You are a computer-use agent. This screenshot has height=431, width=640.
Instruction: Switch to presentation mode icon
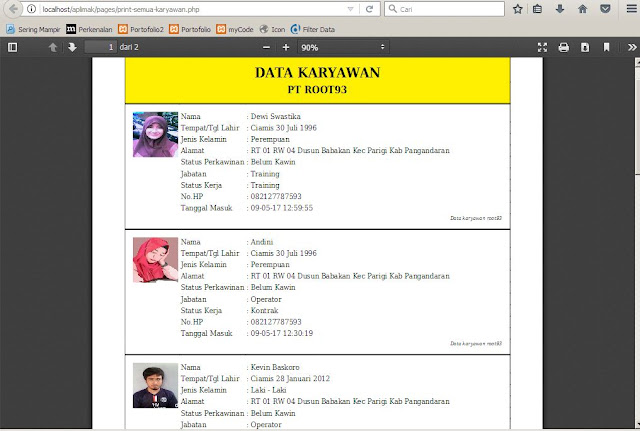pyautogui.click(x=542, y=47)
